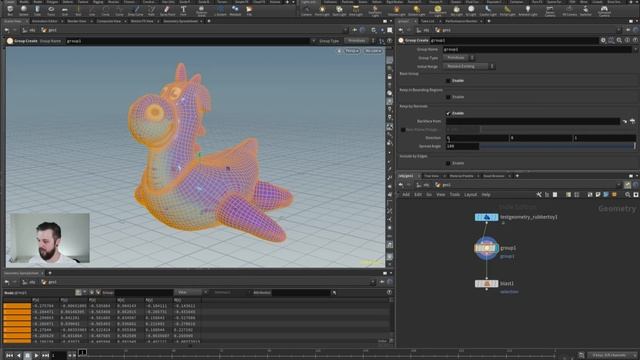Viewport: 640px width, 360px height.
Task: Select the Torus shelf tool
Action: coord(51,11)
